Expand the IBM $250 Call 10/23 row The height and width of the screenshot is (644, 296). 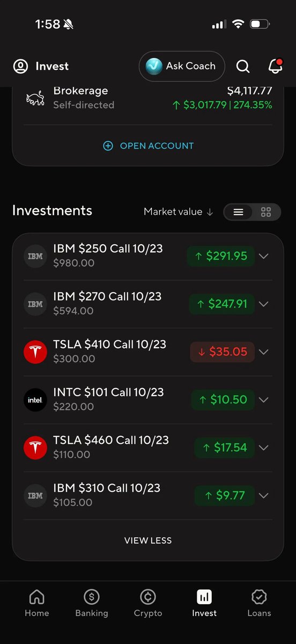[147, 256]
